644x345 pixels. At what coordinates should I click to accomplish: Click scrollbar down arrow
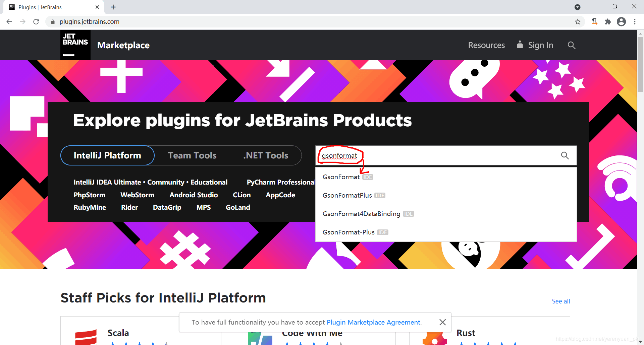tap(640, 342)
